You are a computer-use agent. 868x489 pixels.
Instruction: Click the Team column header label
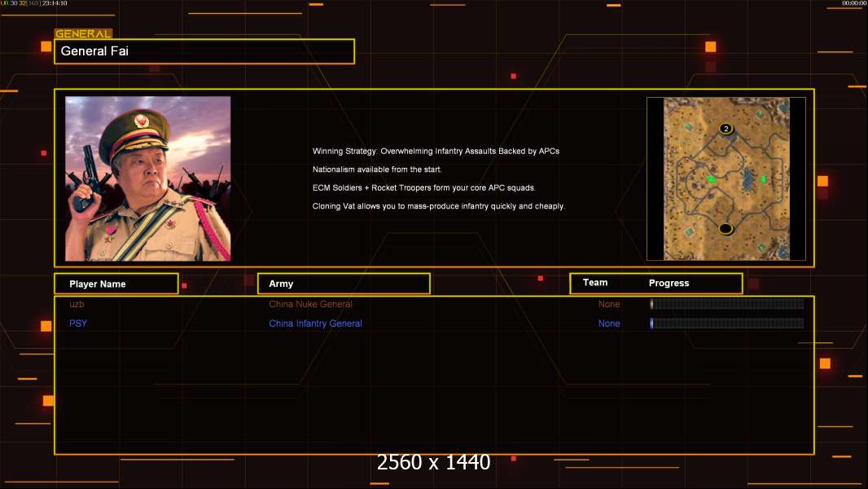(x=595, y=283)
